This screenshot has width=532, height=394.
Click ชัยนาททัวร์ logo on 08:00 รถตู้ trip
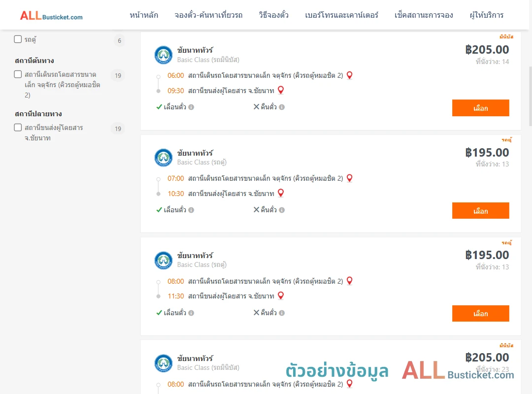[164, 261]
